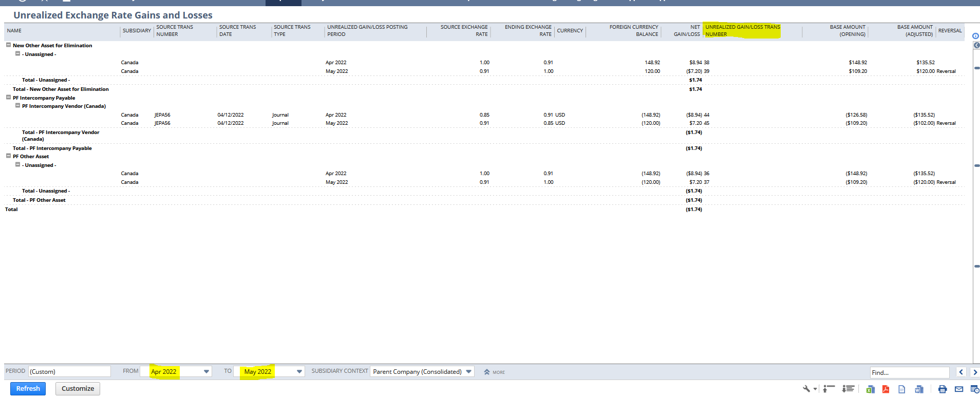
Task: Collapse PF Intercompany Vendor (Canada)
Action: (x=17, y=105)
